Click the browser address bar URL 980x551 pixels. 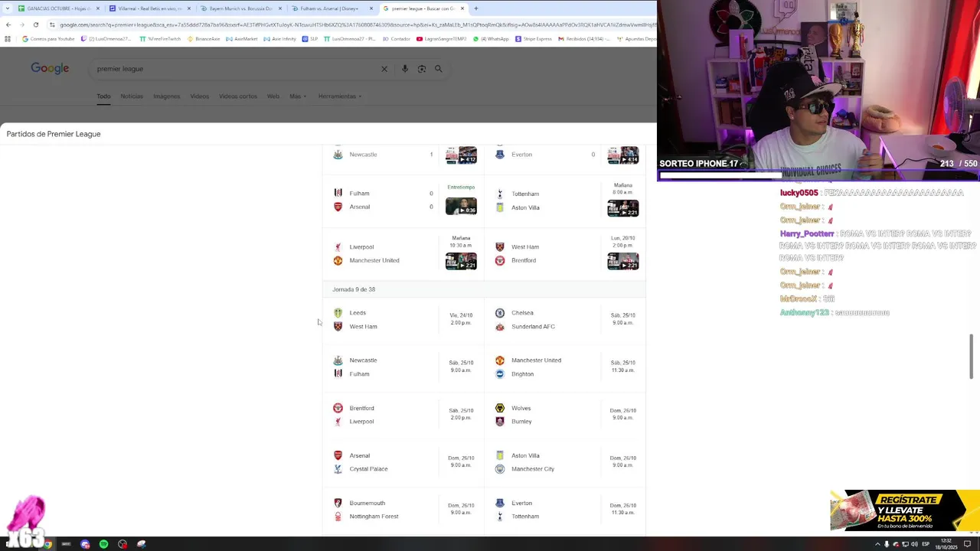click(352, 24)
